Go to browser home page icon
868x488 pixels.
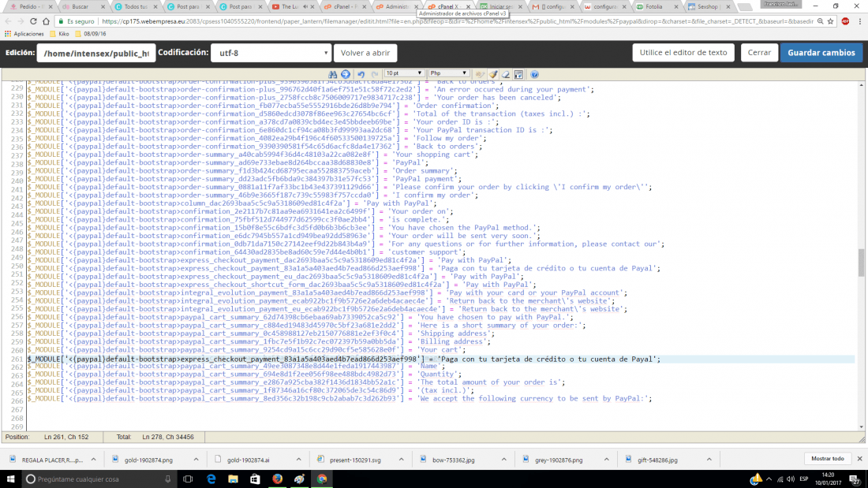click(x=47, y=21)
